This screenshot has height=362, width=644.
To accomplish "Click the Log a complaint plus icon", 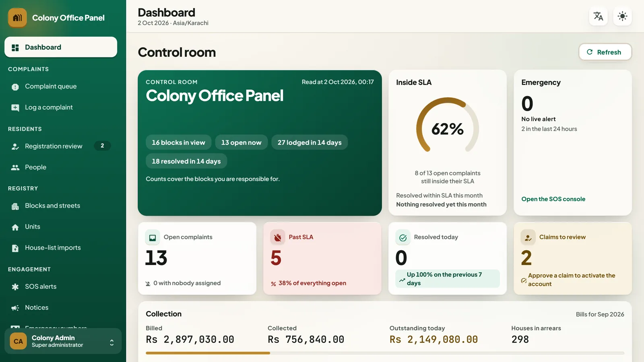I will coord(15,108).
